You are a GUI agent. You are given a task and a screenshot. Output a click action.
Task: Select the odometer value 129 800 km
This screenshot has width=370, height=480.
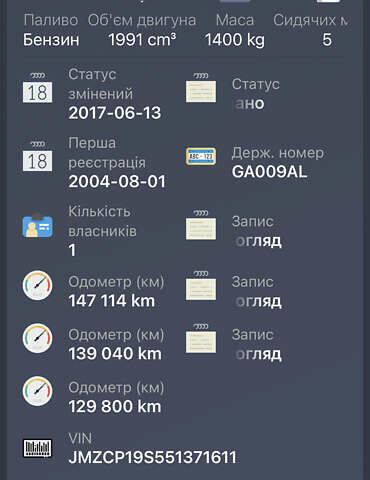(115, 407)
